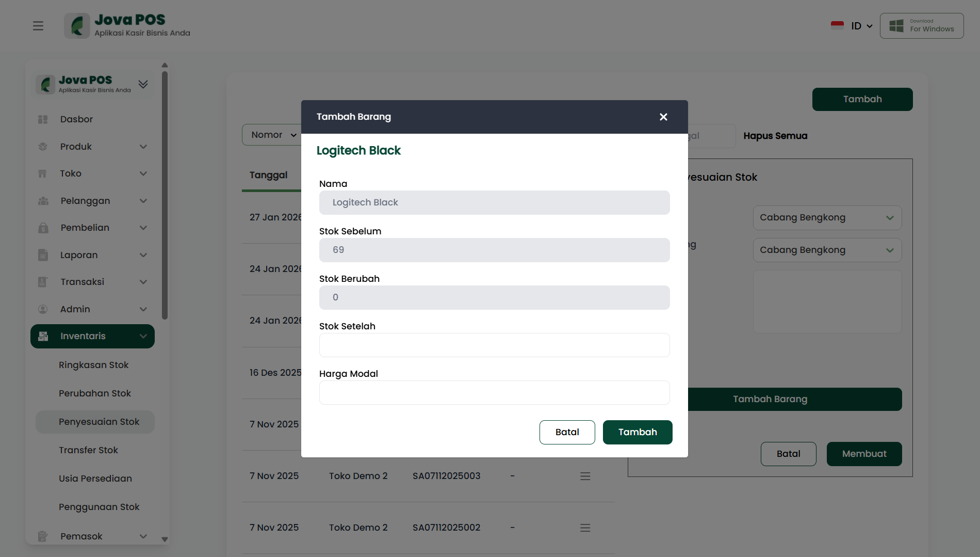Expand the Transaksi menu chevron
The image size is (980, 557).
[x=143, y=282]
